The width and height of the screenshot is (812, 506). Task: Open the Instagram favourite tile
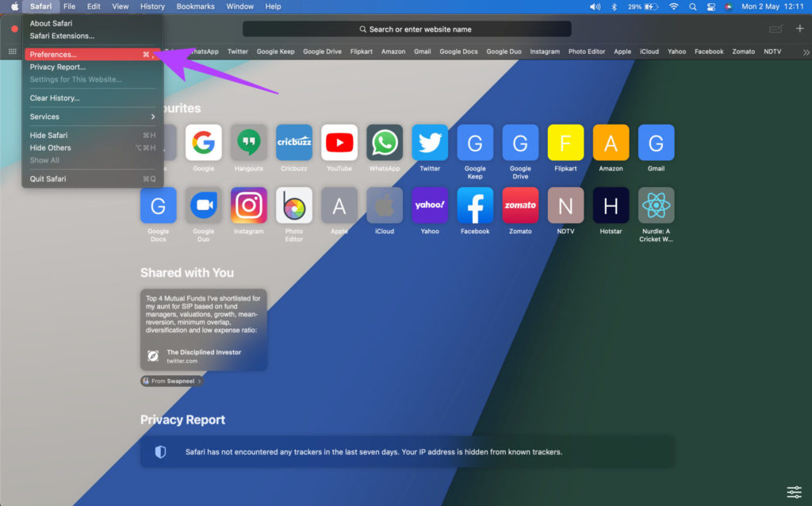point(248,205)
